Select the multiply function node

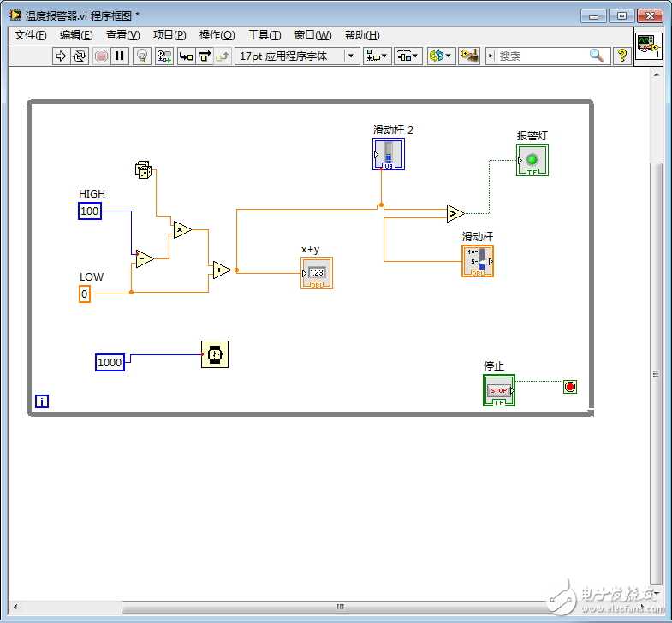(182, 229)
